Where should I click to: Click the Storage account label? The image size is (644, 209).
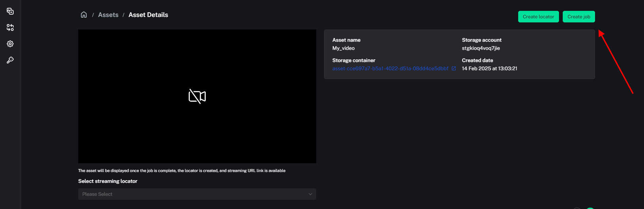click(481, 40)
